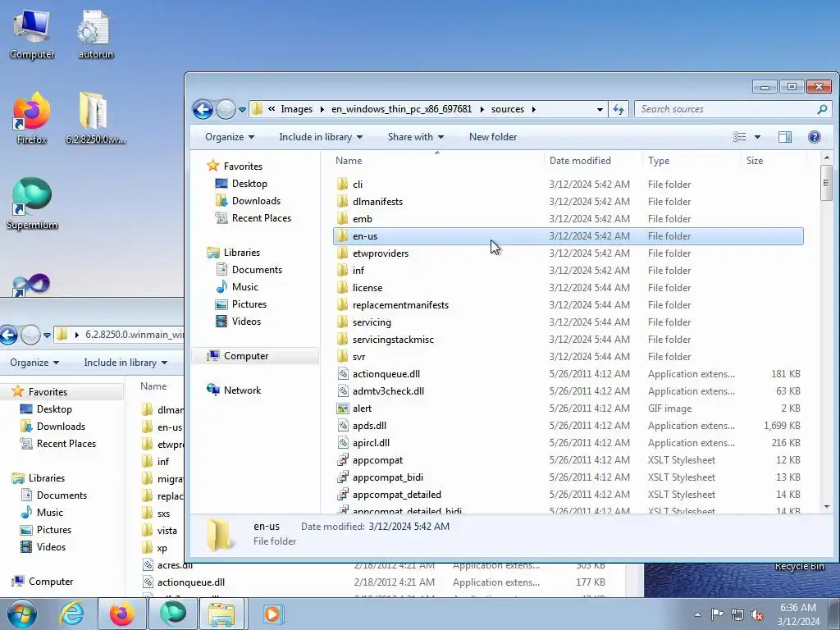This screenshot has width=840, height=630.
Task: Select the servicingstackmisc folder
Action: (568, 340)
